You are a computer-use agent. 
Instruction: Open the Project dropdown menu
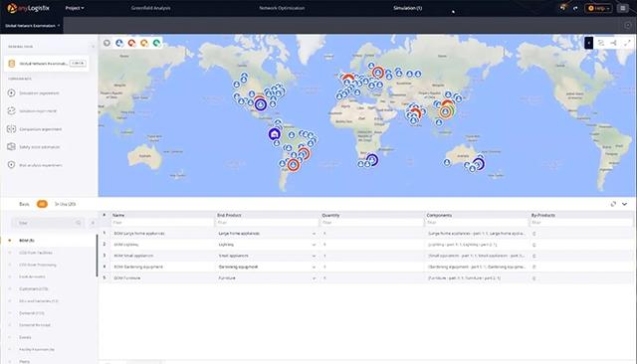click(x=75, y=8)
